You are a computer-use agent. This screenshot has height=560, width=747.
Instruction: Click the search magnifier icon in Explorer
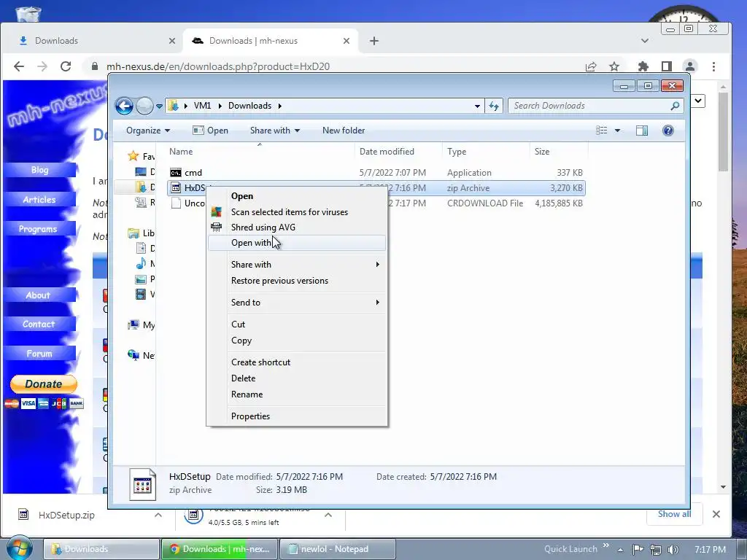pyautogui.click(x=675, y=106)
